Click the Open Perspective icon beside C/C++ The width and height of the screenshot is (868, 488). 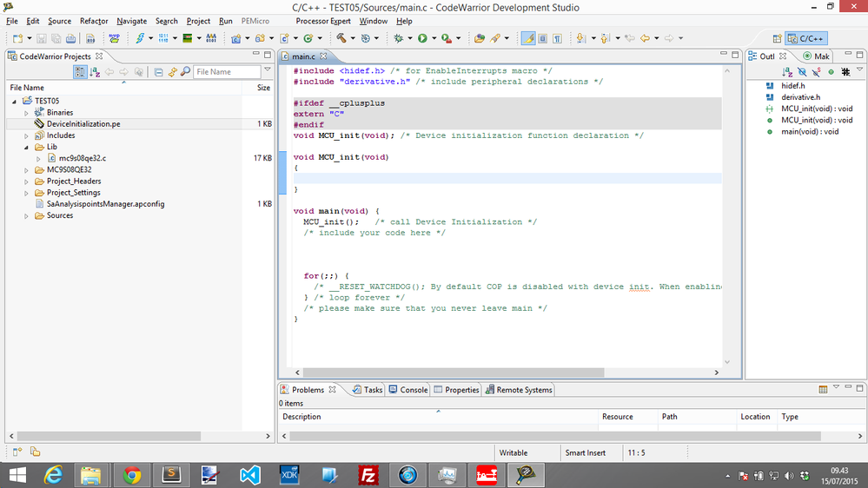775,38
